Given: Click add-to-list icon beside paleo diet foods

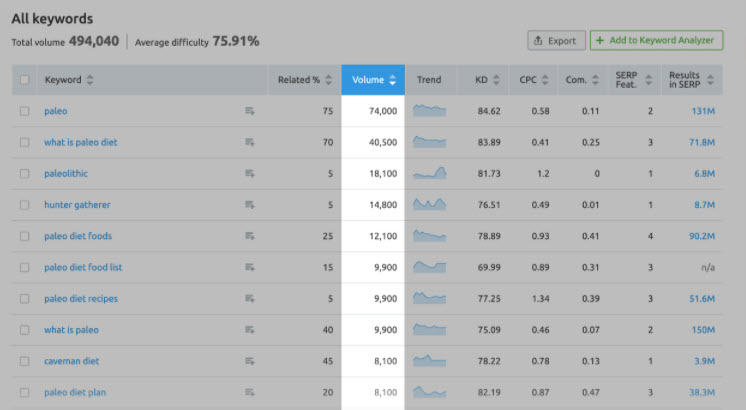Looking at the screenshot, I should point(250,237).
